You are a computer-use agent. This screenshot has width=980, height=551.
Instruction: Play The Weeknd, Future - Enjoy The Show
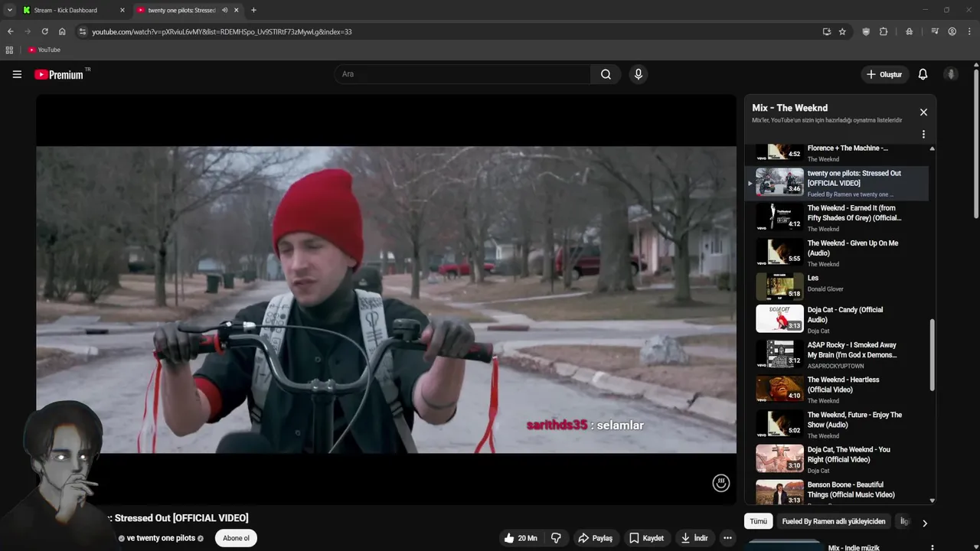(838, 425)
